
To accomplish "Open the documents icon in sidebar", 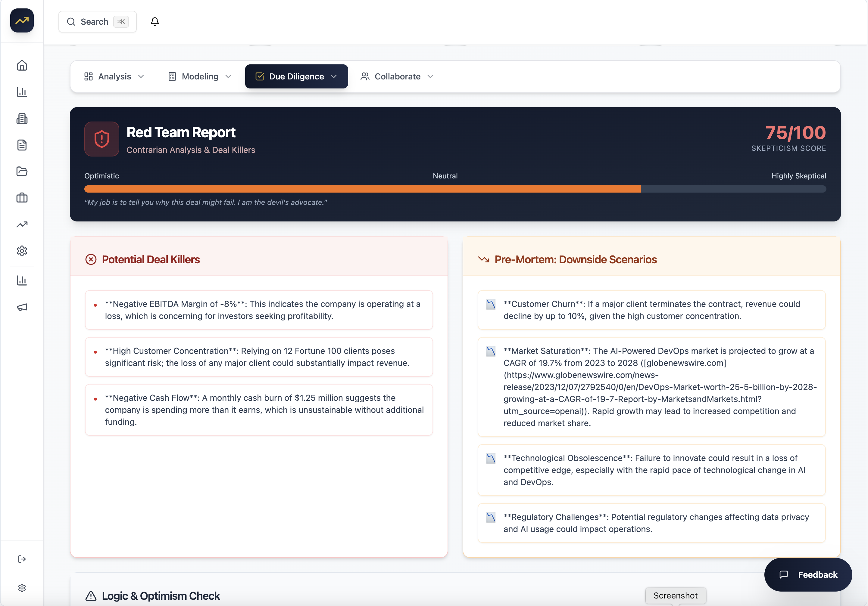I will coord(22,145).
